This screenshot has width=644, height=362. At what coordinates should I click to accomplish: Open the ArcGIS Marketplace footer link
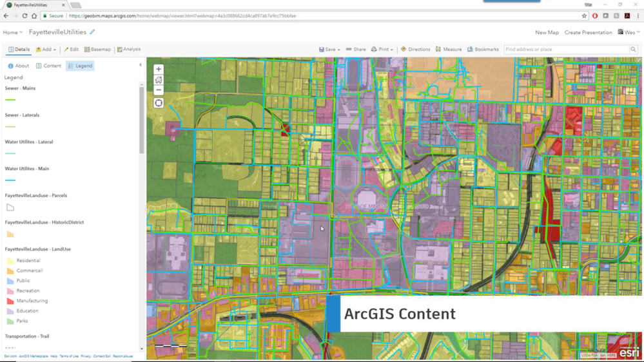(34, 356)
